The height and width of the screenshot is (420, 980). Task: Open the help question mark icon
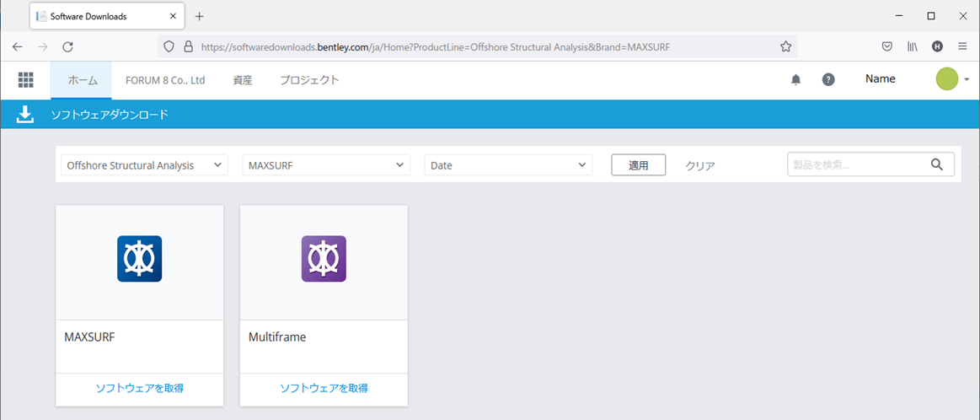[828, 79]
